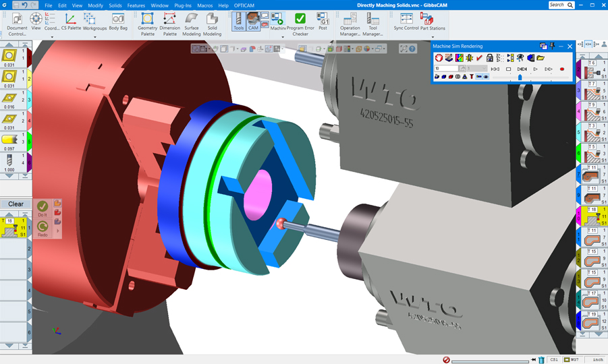Open the Solids menu
This screenshot has height=364, width=608.
point(115,5)
